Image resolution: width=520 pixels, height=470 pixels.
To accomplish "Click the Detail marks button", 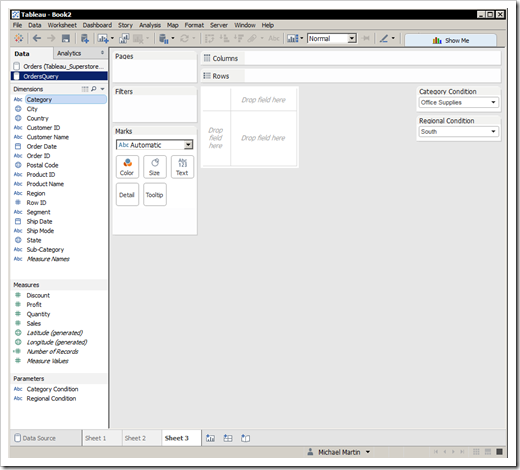I will tap(127, 194).
